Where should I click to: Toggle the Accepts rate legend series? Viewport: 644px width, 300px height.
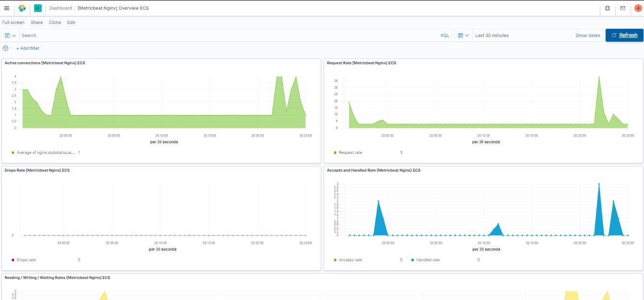coord(350,260)
